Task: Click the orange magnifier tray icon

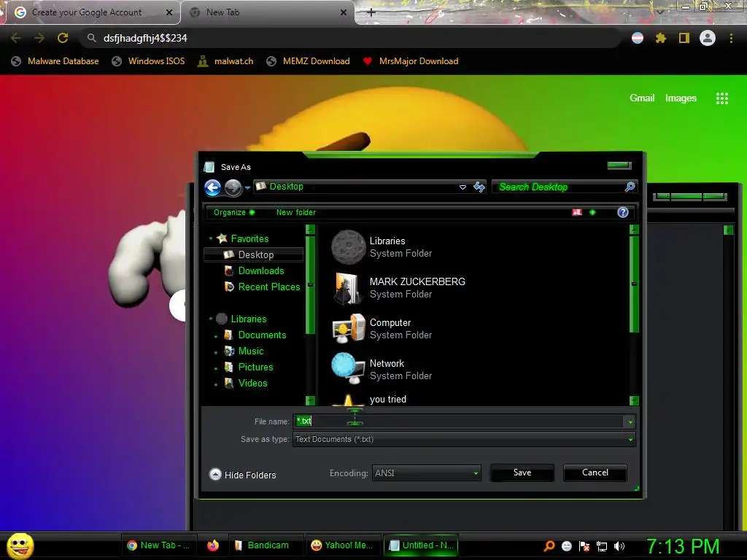Action: pos(549,545)
